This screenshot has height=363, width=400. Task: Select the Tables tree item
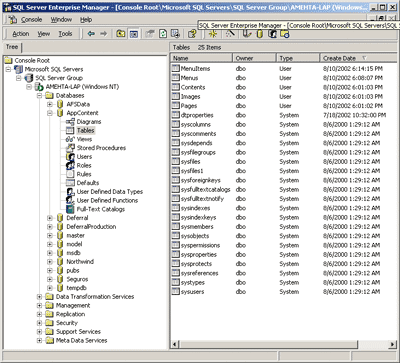tap(86, 130)
